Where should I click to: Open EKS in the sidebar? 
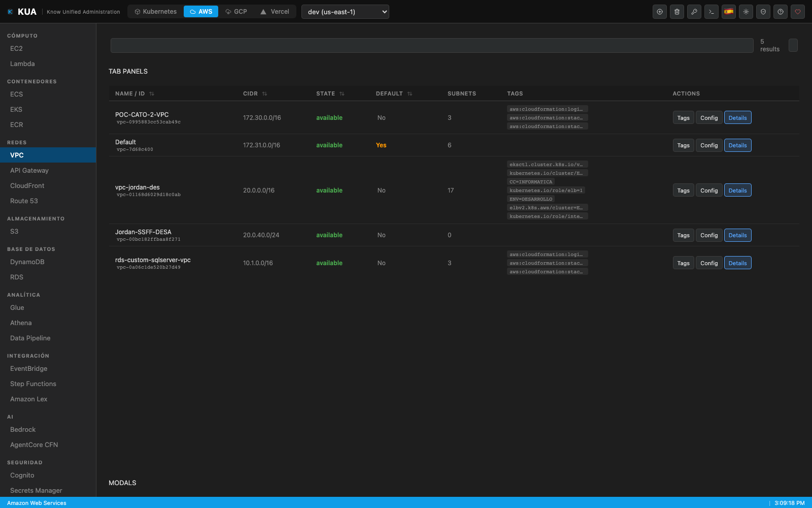tap(48, 110)
